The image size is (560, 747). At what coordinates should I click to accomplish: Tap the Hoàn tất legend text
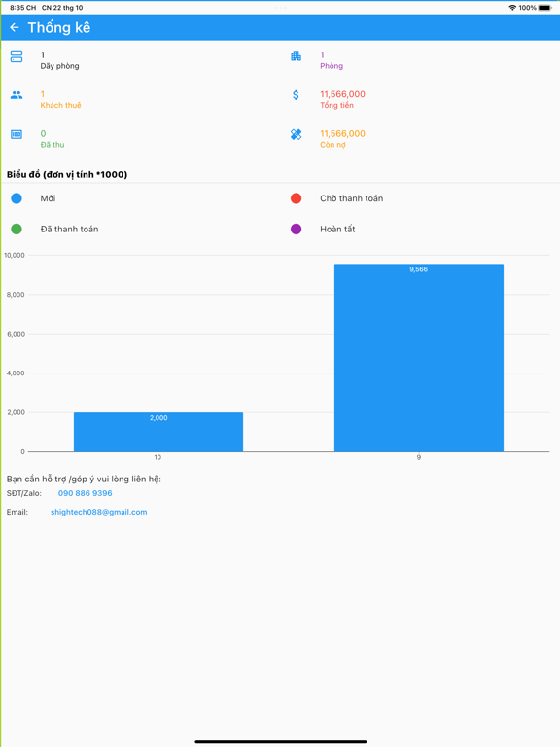tap(337, 230)
